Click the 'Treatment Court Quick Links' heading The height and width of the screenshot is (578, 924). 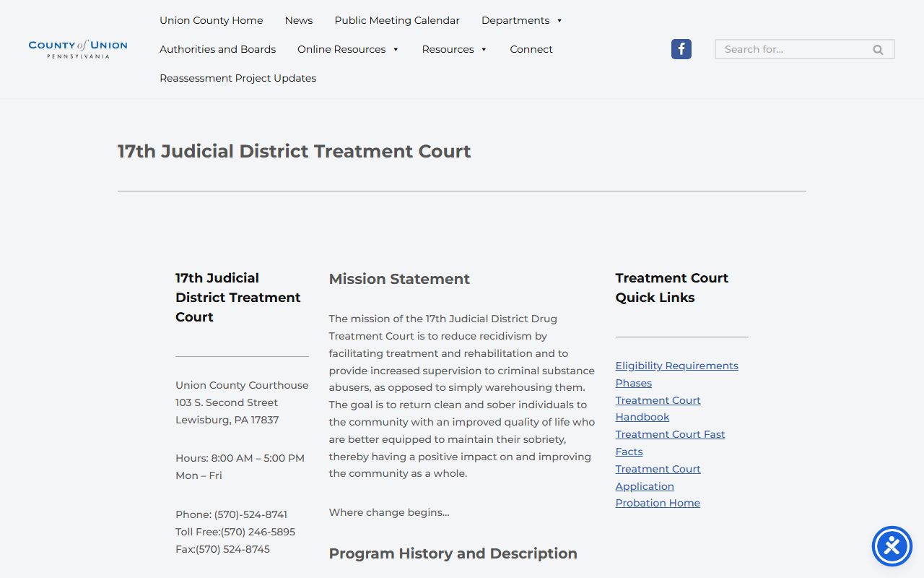coord(672,288)
